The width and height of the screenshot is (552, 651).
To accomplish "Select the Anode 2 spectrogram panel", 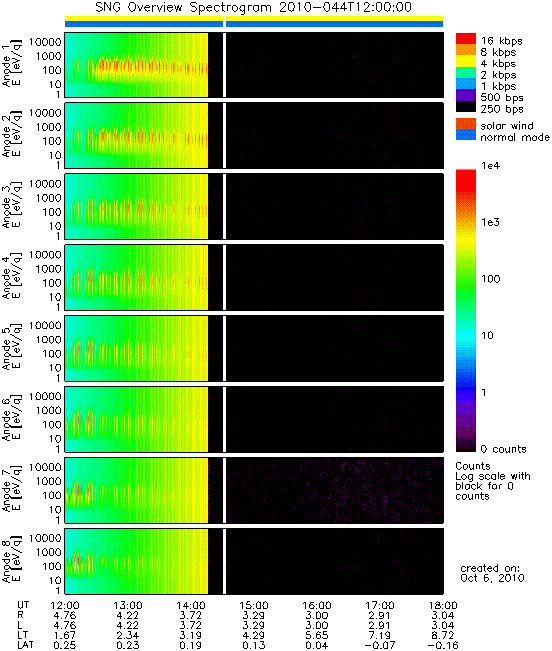I will point(254,136).
